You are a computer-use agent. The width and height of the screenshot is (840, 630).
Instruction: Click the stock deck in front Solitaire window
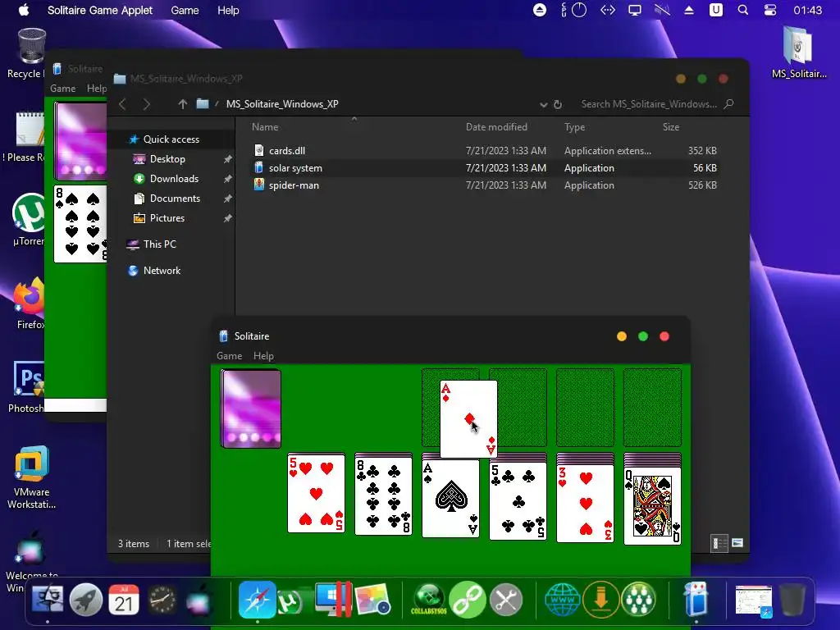click(251, 409)
